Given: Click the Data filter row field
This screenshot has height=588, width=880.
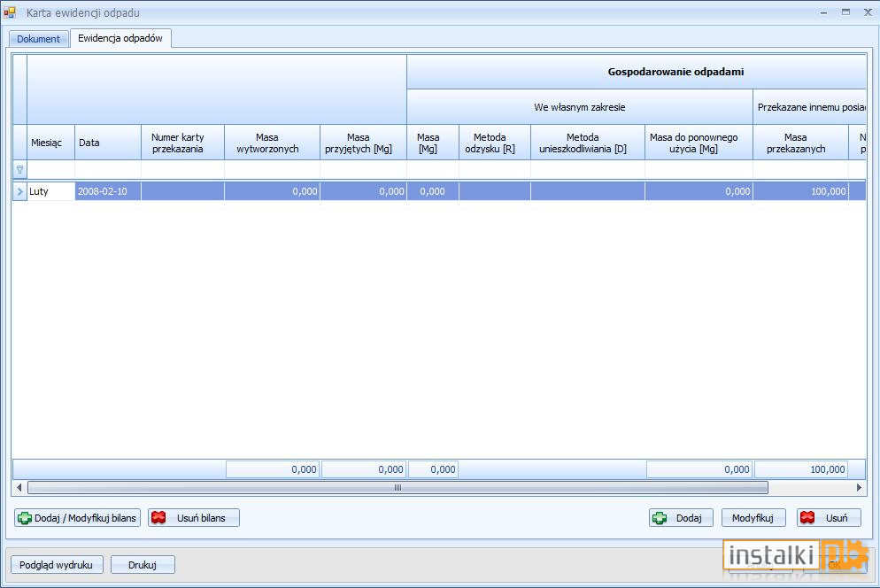Looking at the screenshot, I should tap(108, 169).
